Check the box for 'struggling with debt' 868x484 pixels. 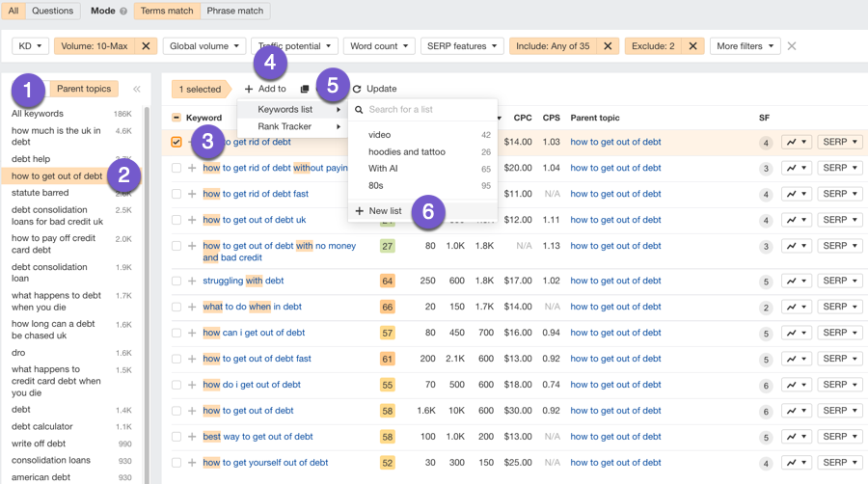pos(176,281)
